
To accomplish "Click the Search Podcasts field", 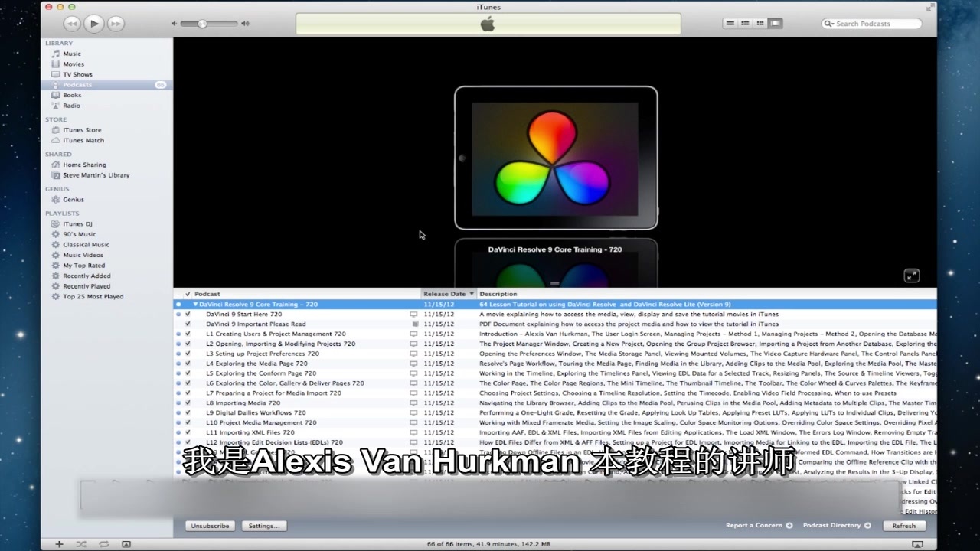I will tap(871, 24).
